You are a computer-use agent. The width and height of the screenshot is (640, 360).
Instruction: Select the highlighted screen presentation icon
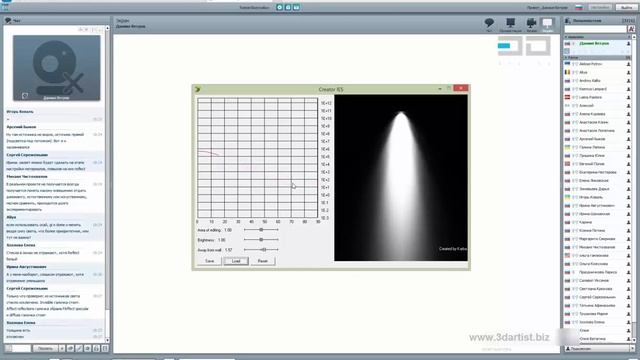click(x=547, y=23)
